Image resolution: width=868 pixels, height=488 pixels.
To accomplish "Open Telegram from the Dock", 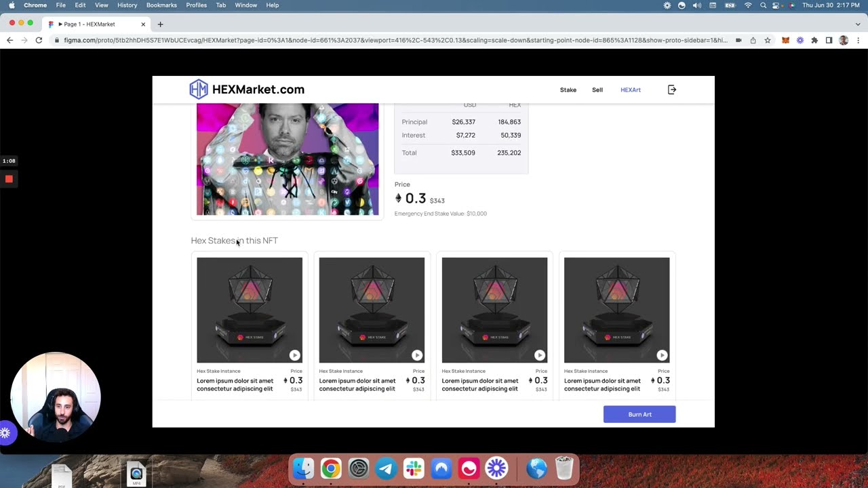I will pyautogui.click(x=386, y=468).
